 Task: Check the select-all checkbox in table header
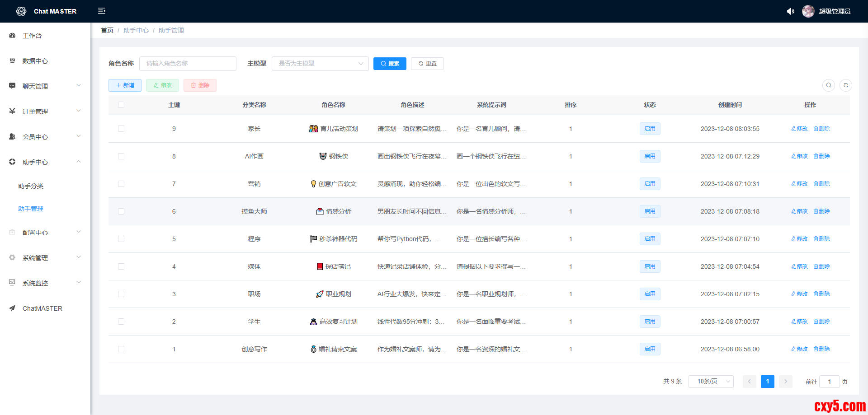[x=121, y=105]
